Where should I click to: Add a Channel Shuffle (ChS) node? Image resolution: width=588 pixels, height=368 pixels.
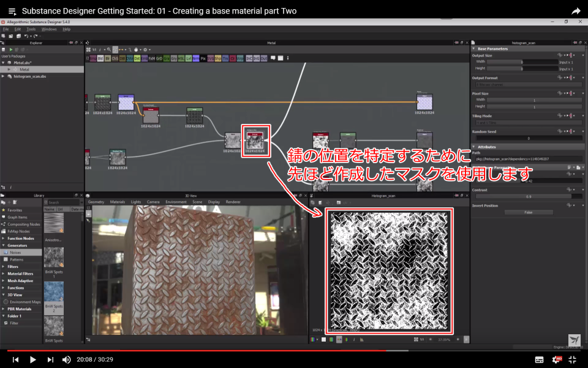click(x=115, y=58)
